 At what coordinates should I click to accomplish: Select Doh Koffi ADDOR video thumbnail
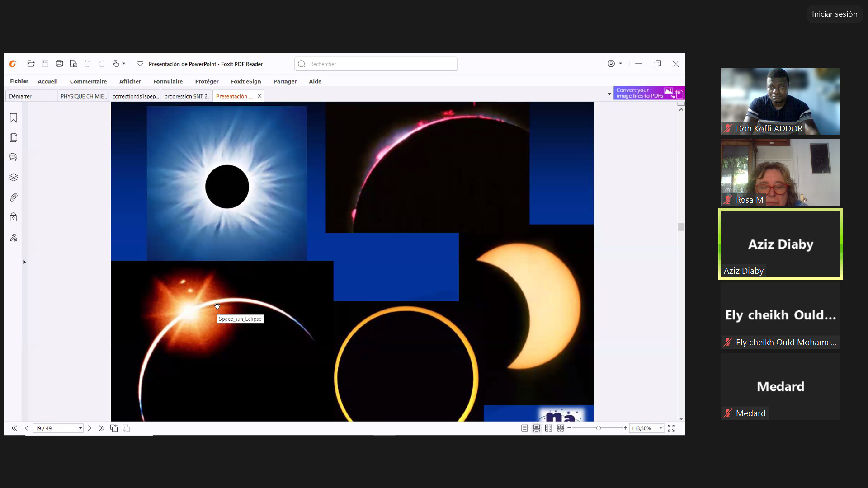[x=781, y=102]
